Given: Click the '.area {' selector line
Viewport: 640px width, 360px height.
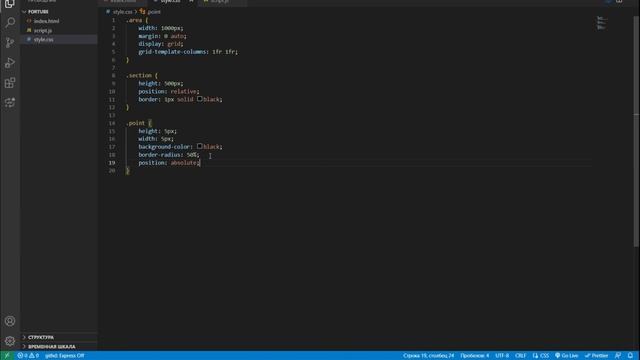Looking at the screenshot, I should click(137, 20).
